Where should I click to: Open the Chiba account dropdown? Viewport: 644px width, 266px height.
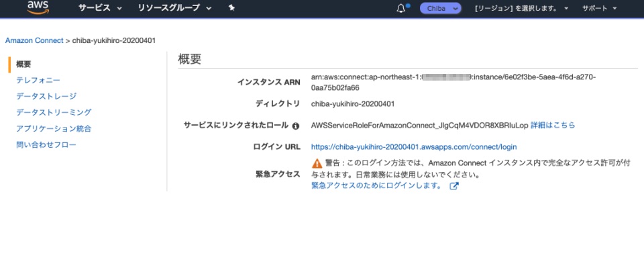440,8
